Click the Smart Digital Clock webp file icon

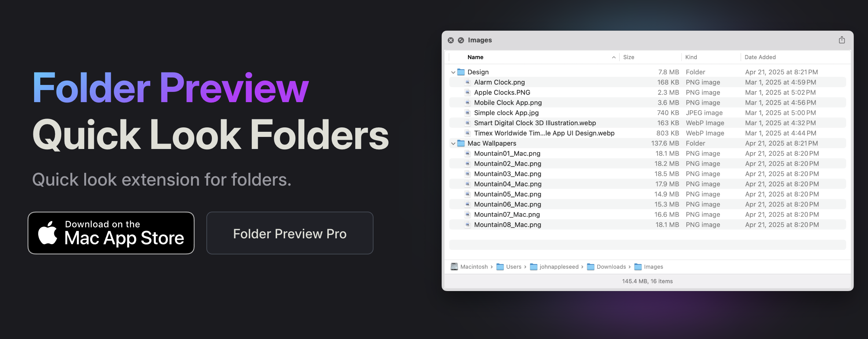[x=467, y=123]
